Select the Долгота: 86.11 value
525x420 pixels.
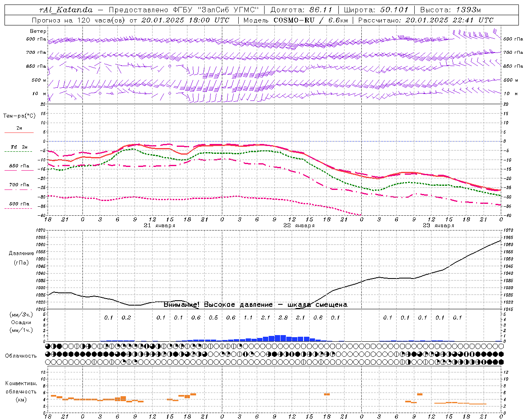[301, 10]
